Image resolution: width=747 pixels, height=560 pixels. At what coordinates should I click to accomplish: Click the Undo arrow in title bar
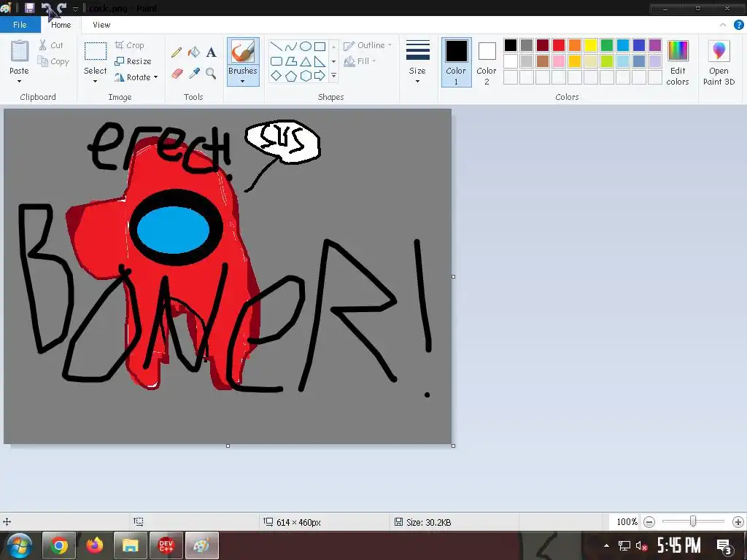(x=47, y=7)
